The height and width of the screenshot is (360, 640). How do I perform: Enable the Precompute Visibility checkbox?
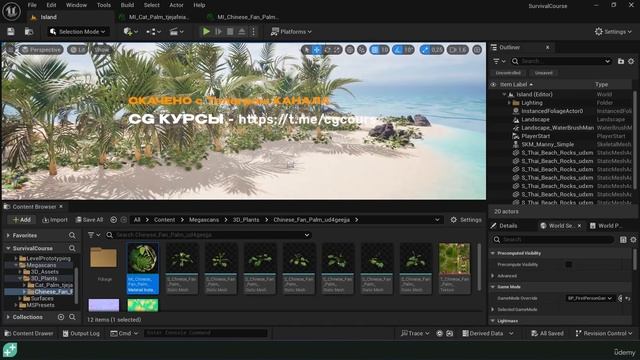click(569, 264)
